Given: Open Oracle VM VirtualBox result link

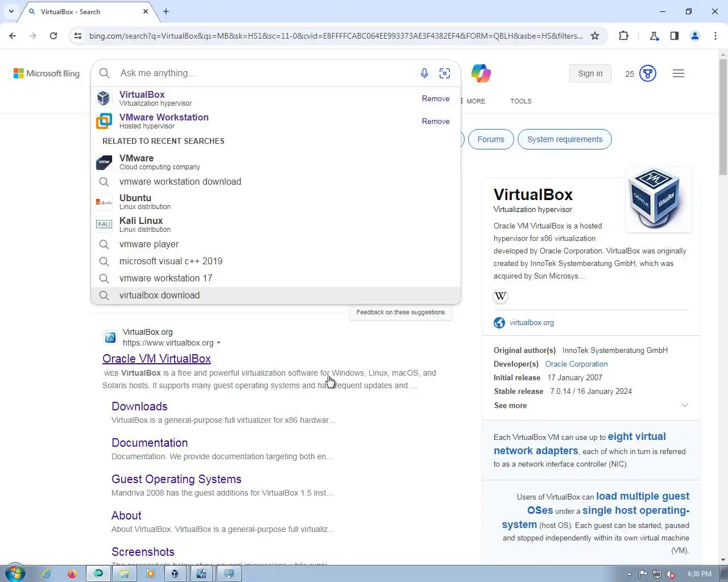Looking at the screenshot, I should [x=156, y=359].
